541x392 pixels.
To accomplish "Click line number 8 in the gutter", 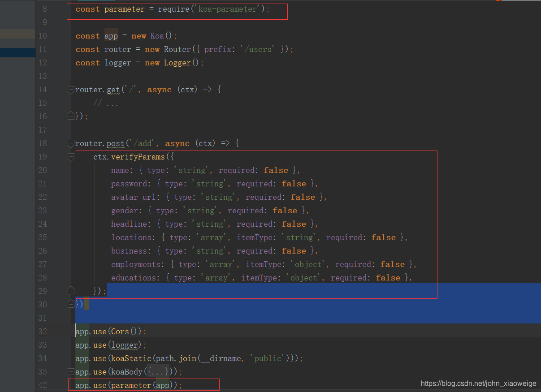I will (44, 9).
